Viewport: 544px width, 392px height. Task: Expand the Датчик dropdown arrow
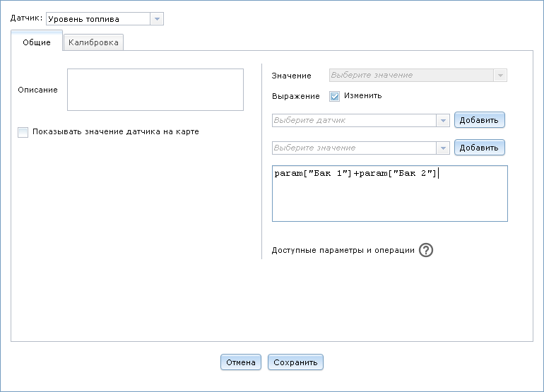(157, 19)
